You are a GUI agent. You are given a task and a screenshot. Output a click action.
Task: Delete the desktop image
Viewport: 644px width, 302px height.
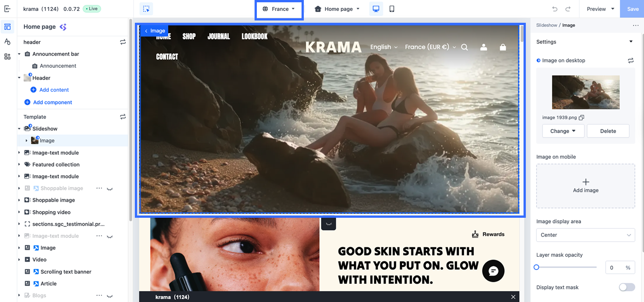click(x=608, y=131)
